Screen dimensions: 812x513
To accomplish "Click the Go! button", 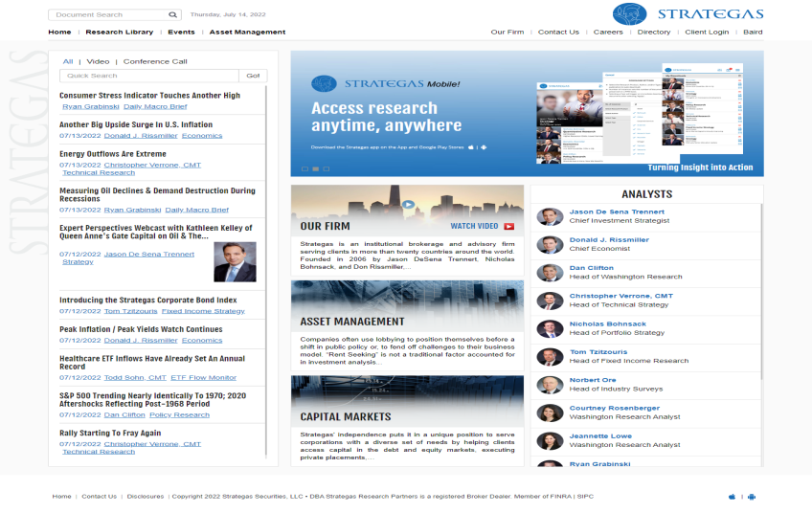I will pos(253,76).
